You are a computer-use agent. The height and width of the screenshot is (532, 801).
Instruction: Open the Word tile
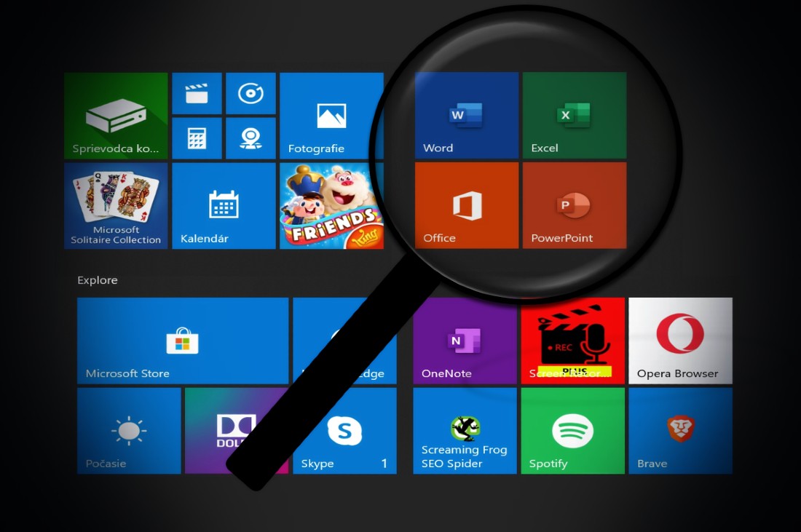click(466, 116)
